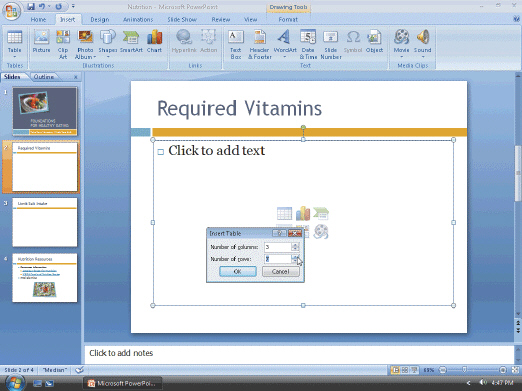Open Microsoft Office help

point(516,19)
